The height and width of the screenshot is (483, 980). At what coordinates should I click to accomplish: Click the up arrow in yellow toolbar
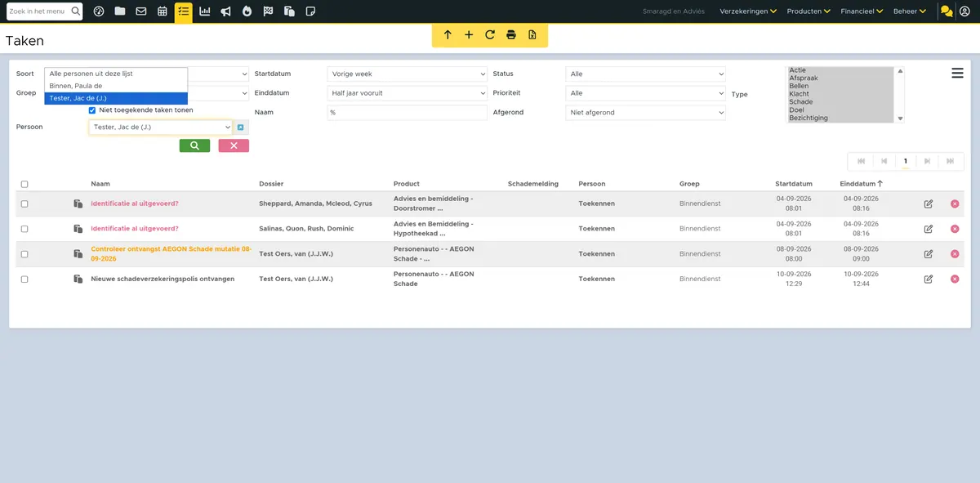(448, 35)
